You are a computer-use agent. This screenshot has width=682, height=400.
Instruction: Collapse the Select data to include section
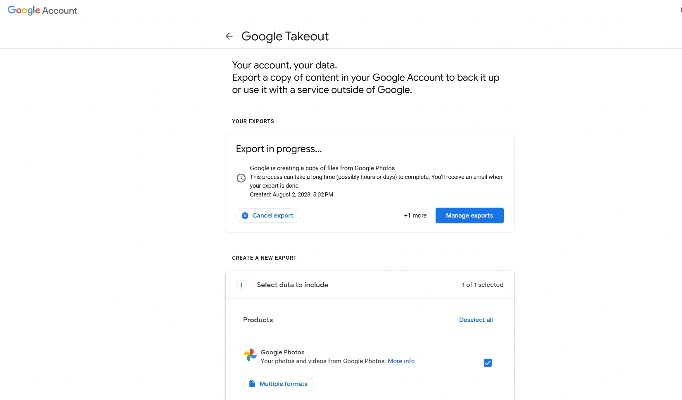[292, 285]
